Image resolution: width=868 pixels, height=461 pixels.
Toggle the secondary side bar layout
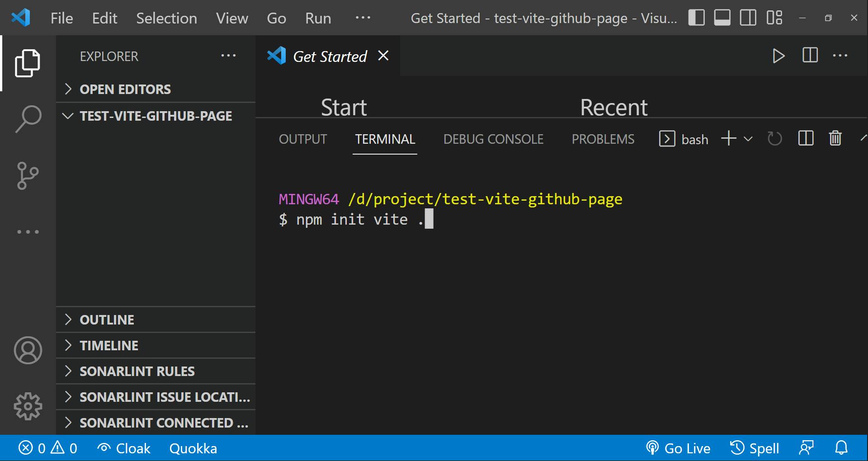coord(748,18)
